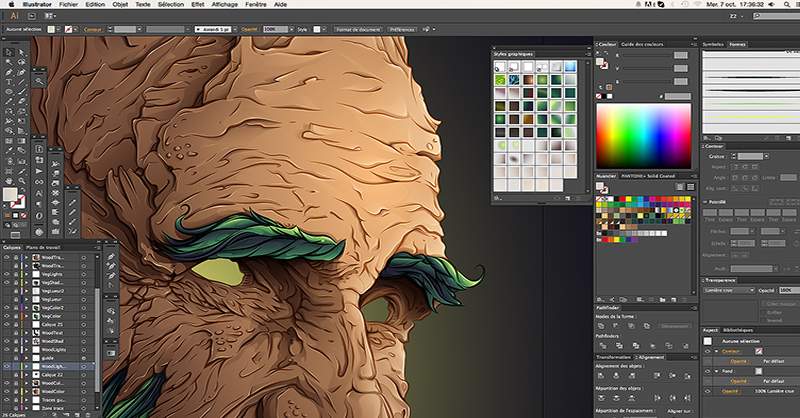Image resolution: width=800 pixels, height=418 pixels.
Task: Toggle lock on the WoodShad layer
Action: [15, 341]
